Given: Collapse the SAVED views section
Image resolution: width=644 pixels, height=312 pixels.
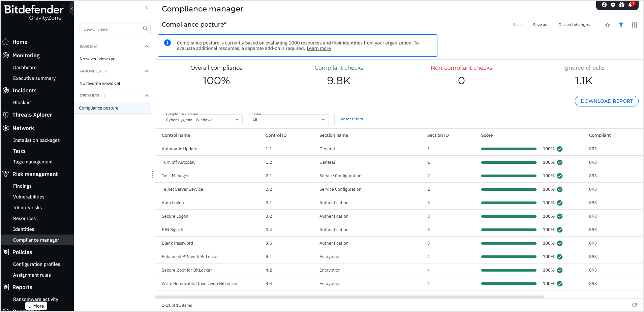Looking at the screenshot, I should [x=147, y=46].
